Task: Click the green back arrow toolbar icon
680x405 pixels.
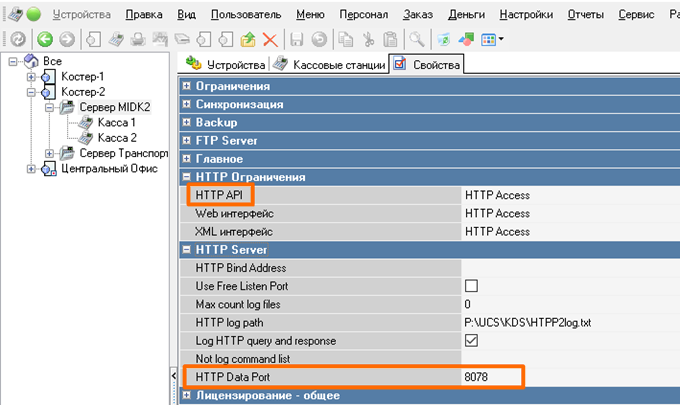Action: coord(45,39)
